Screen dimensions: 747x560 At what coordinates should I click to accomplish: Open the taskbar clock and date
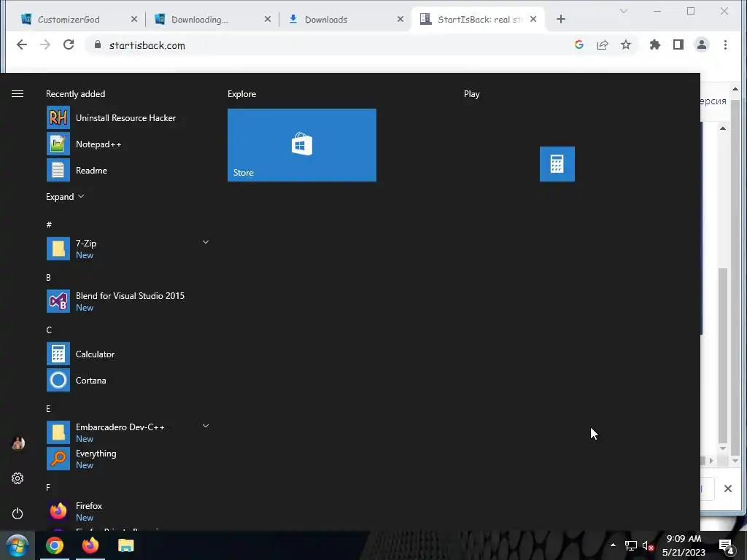(684, 545)
